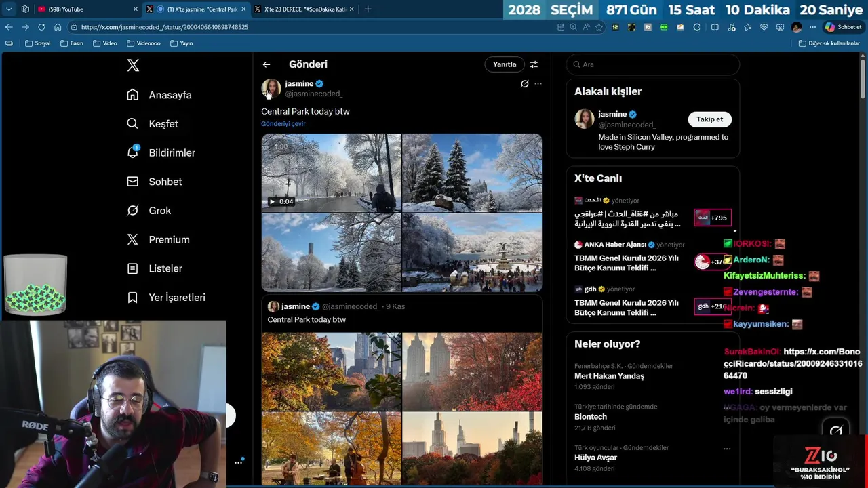Click zoom magnifier in address bar
Image resolution: width=868 pixels, height=488 pixels.
click(x=573, y=27)
